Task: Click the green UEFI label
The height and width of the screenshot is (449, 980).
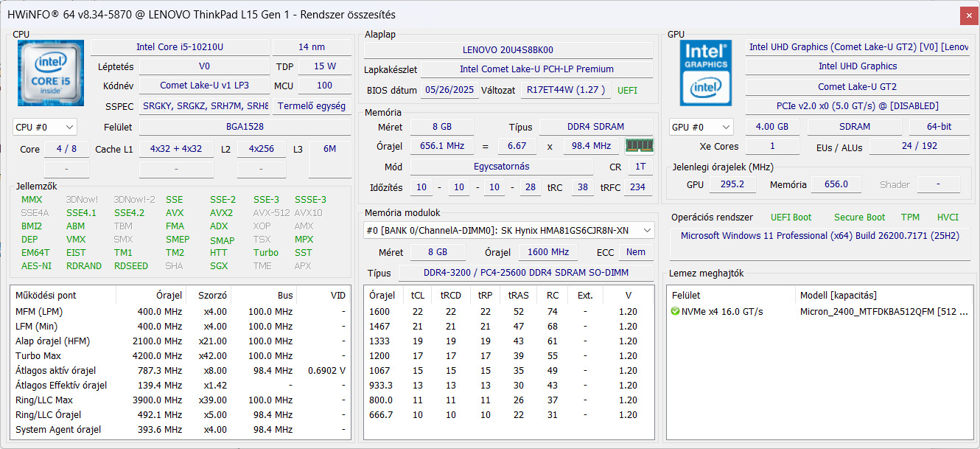Action: (x=627, y=90)
